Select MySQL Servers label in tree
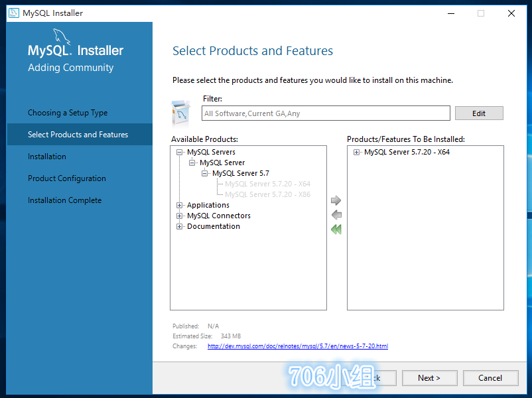 [x=211, y=152]
